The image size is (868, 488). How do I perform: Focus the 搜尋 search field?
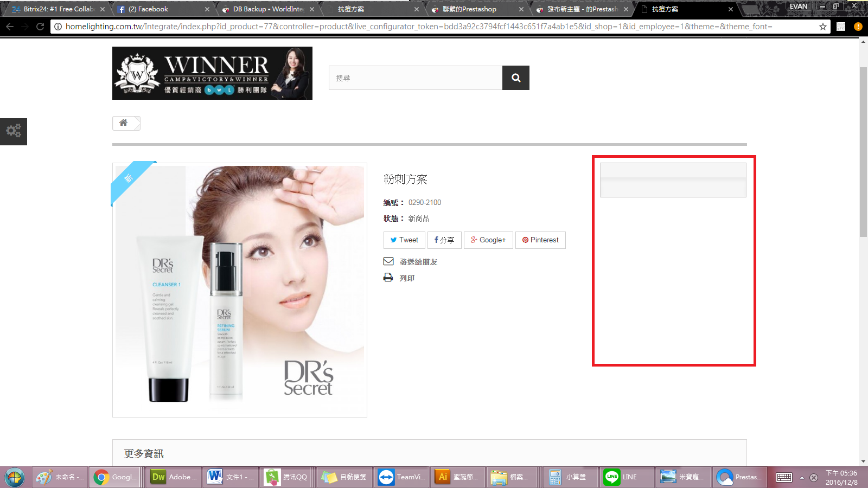(x=416, y=78)
